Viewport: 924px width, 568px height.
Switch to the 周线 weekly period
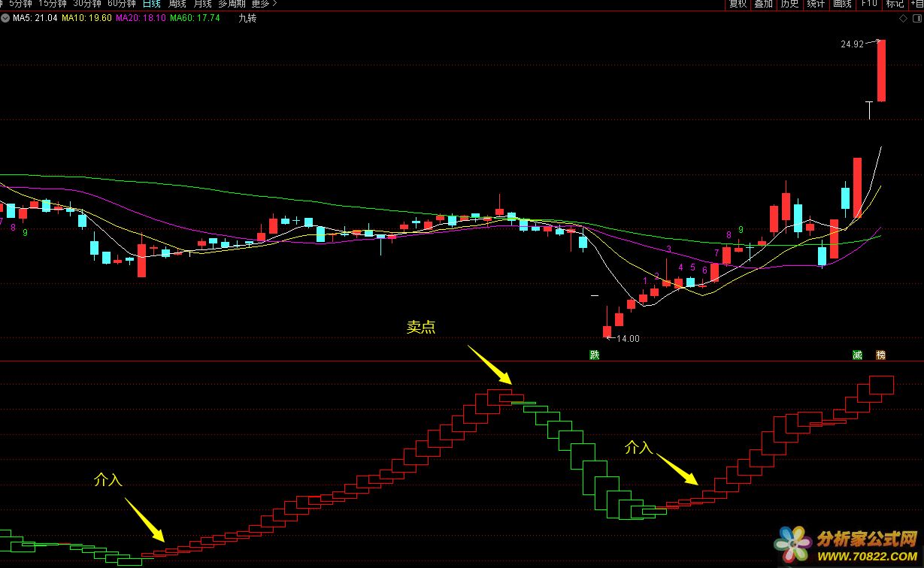(x=177, y=4)
